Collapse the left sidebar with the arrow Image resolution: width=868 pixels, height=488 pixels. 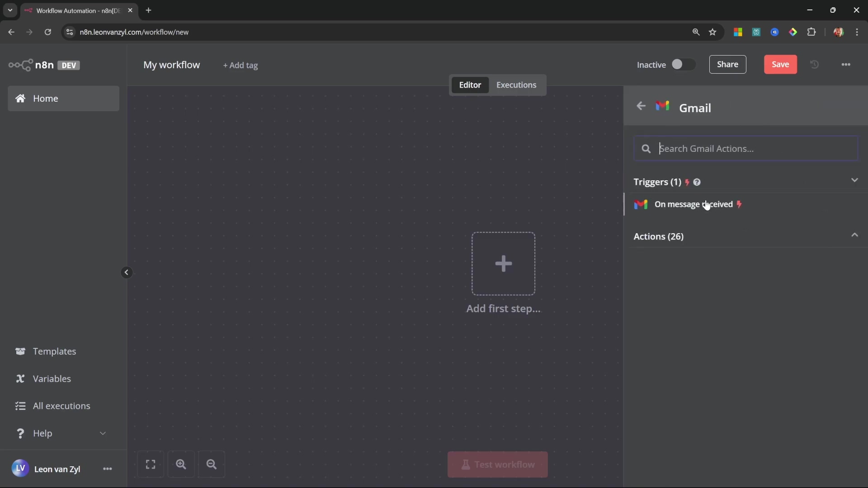127,272
